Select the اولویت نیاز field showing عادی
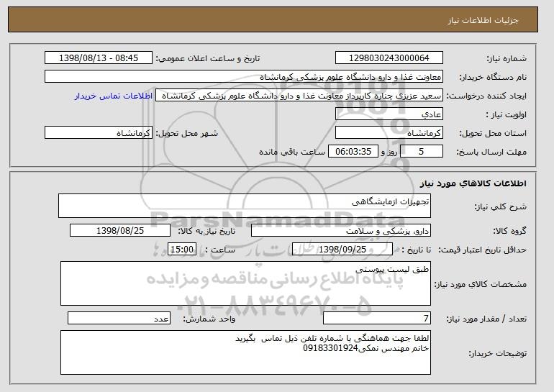 [x=389, y=114]
